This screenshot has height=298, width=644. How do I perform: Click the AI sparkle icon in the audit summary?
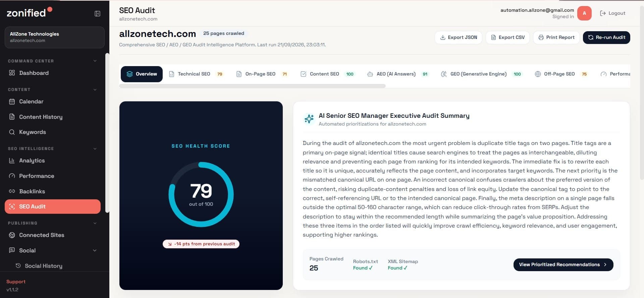tap(309, 119)
